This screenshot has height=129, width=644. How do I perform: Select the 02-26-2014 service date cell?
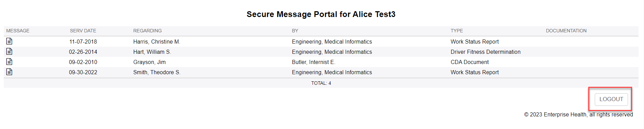tap(83, 52)
